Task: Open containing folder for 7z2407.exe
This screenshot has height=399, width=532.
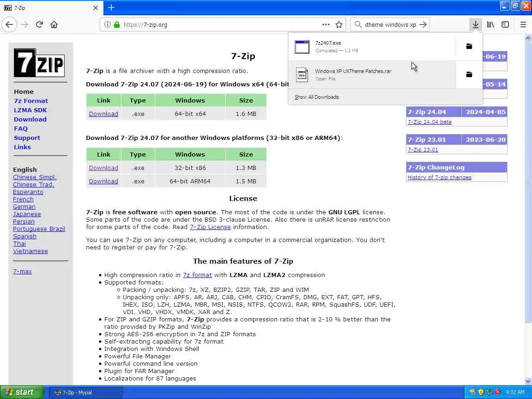Action: 469,46
